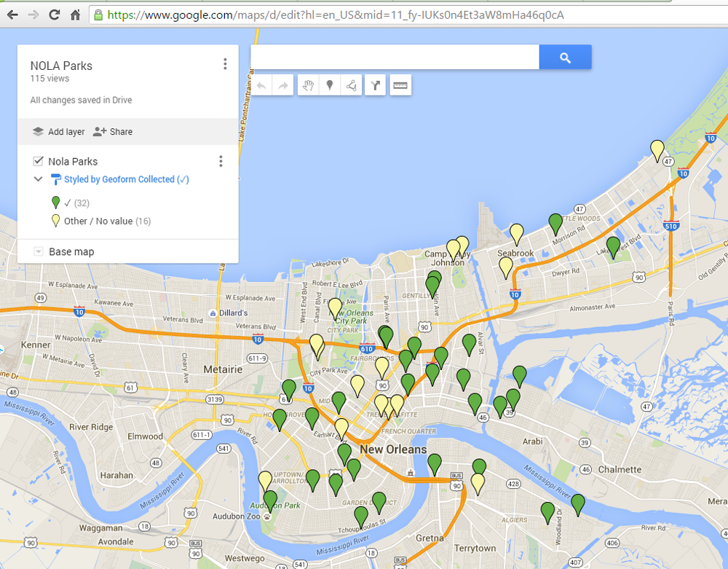Click the New Orleans city label
The image size is (728, 569).
pyautogui.click(x=393, y=450)
